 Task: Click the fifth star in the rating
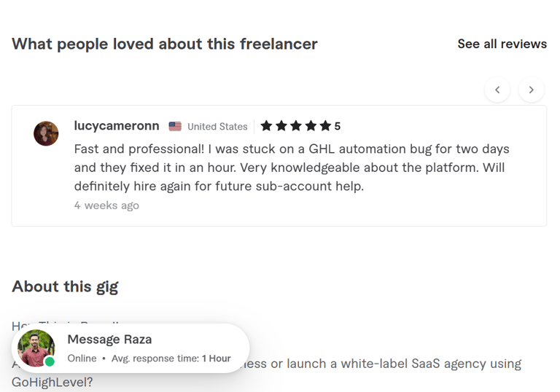coord(325,126)
